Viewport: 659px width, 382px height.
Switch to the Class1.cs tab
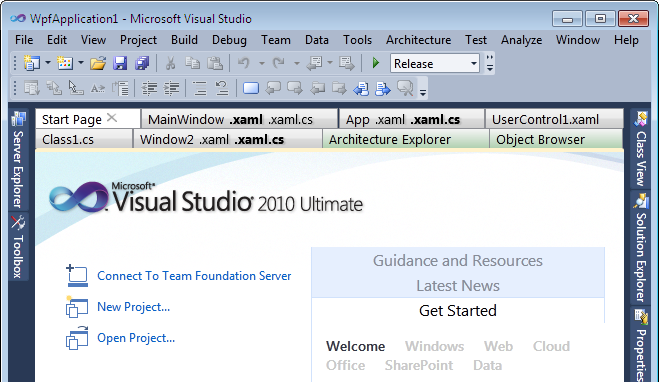(x=84, y=140)
